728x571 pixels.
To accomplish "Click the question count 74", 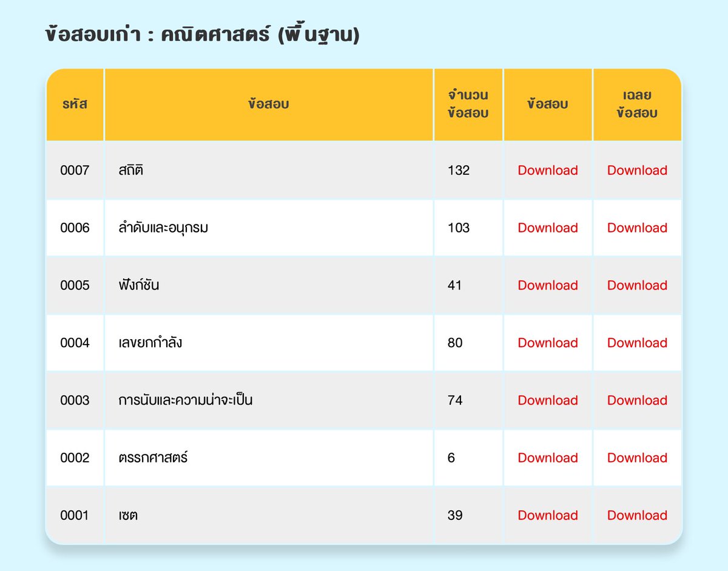I will pos(455,400).
